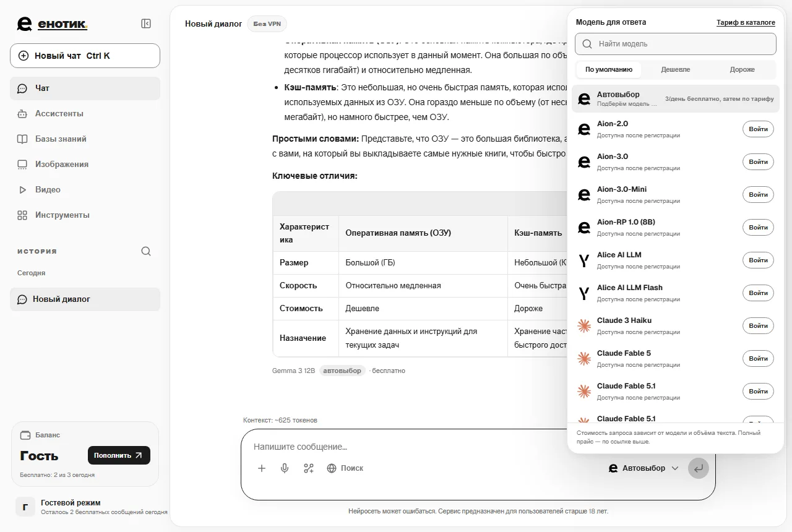
Task: Click the plus attach icon in message box
Action: click(x=262, y=468)
